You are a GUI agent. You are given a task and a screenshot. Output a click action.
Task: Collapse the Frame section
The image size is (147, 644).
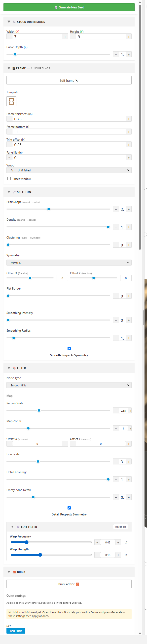9,68
